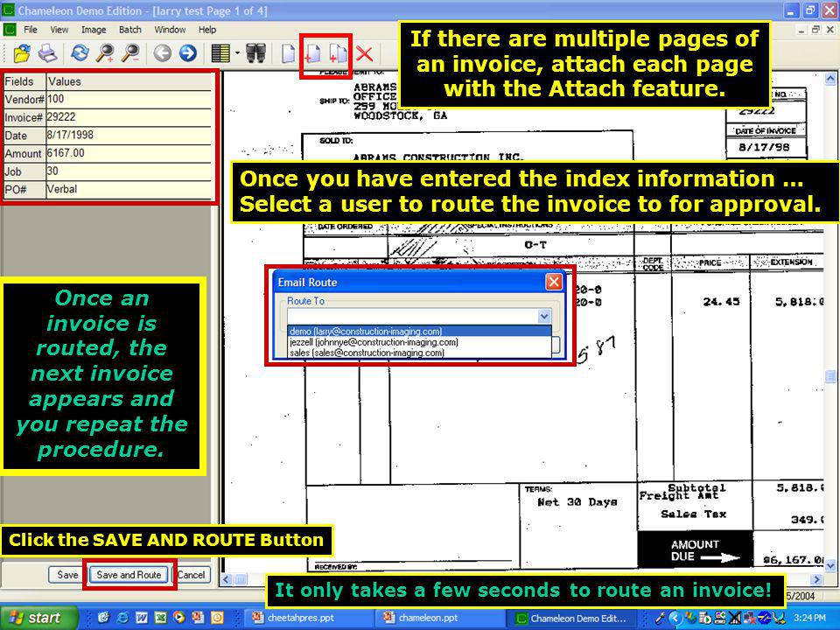840x630 pixels.
Task: Click the system tray clock 3:24 PM
Action: pyautogui.click(x=808, y=618)
